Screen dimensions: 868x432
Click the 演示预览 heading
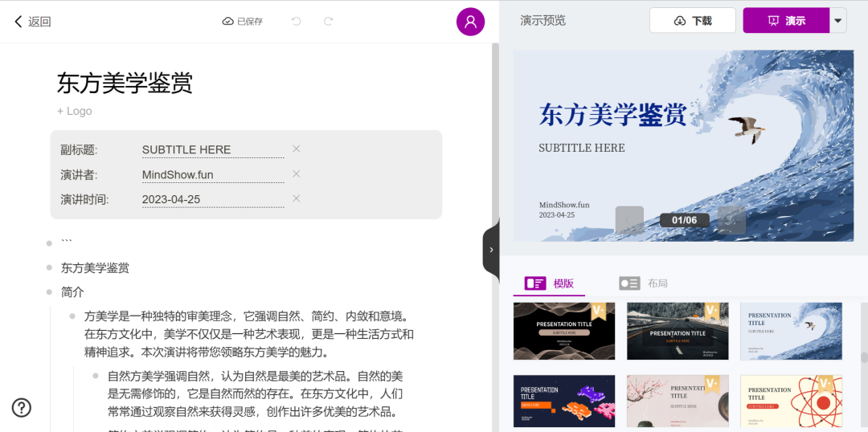pyautogui.click(x=543, y=21)
